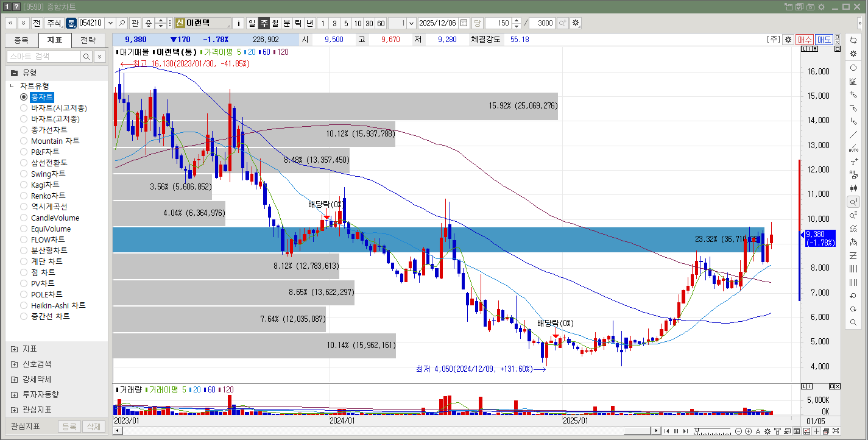Choose 삼선전환도 chart type
This screenshot has width=868, height=440.
24,163
